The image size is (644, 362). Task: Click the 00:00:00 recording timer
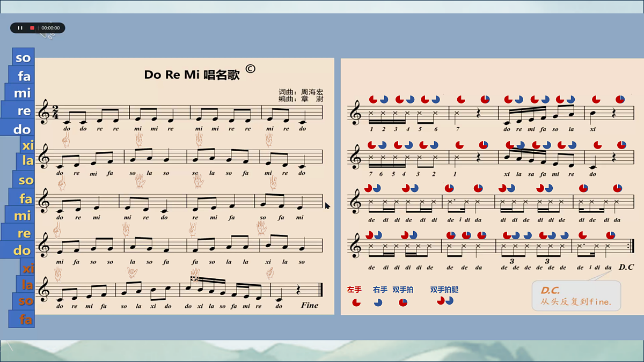(x=51, y=28)
